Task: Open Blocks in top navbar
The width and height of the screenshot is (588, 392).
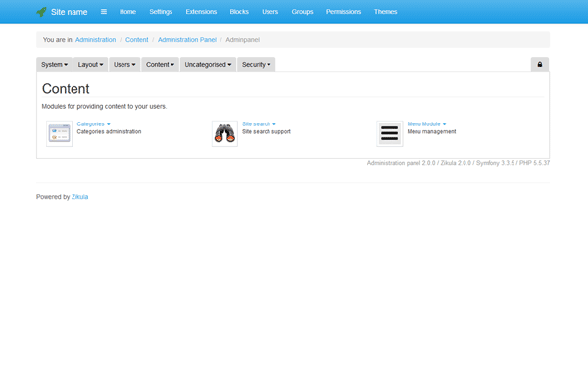Action: tap(239, 12)
